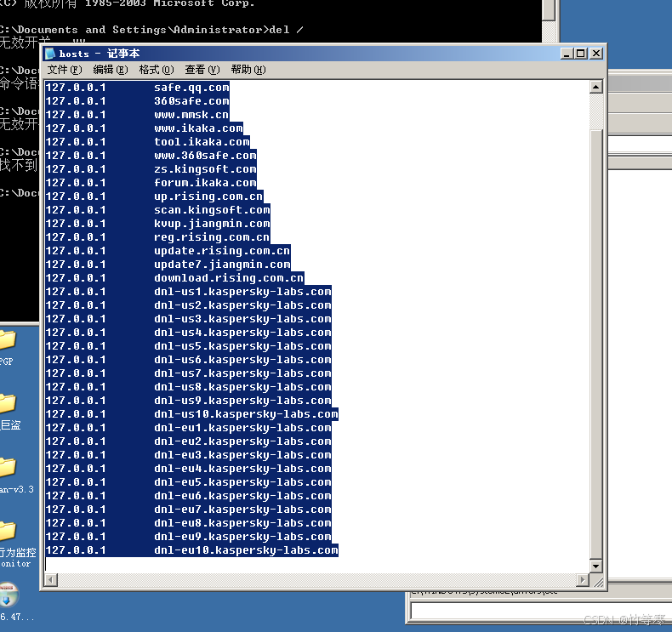Select the 行为监控 monitor folder icon

point(7,532)
